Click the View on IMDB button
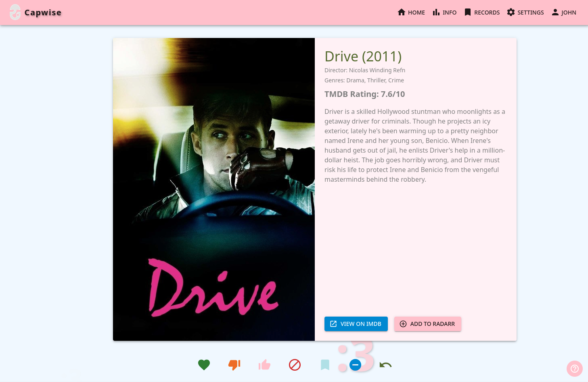The height and width of the screenshot is (382, 588). (356, 324)
